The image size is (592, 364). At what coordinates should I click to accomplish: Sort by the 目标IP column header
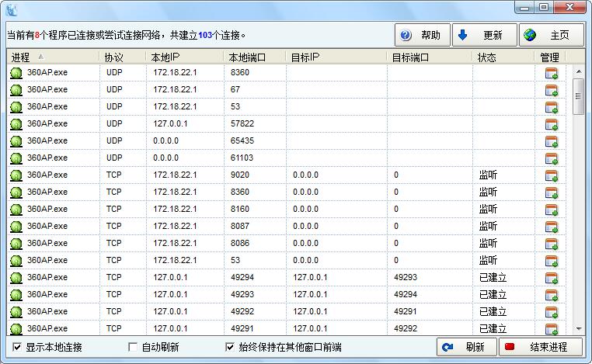[336, 57]
